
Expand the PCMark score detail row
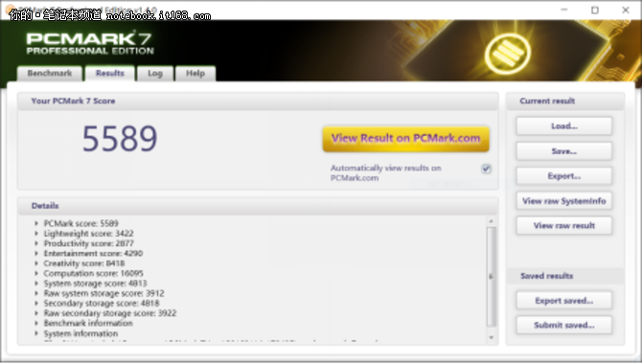point(36,223)
